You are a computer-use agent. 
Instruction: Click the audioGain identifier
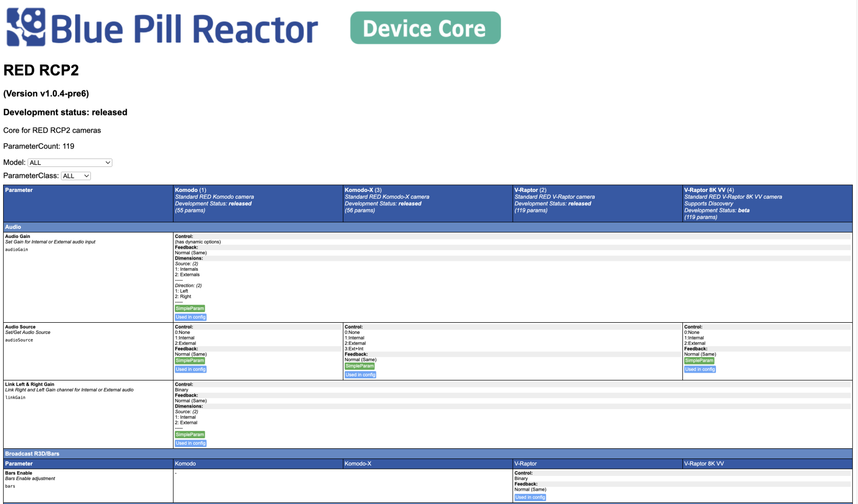click(x=16, y=250)
